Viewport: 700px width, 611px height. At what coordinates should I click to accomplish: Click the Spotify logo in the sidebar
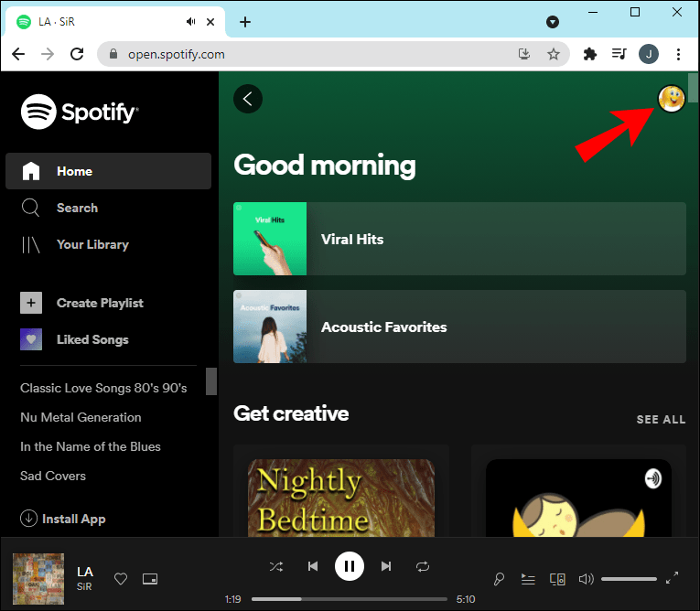80,112
